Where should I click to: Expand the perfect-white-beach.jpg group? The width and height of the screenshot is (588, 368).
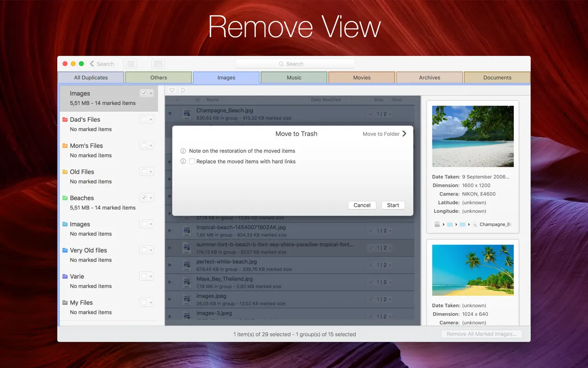pos(170,265)
